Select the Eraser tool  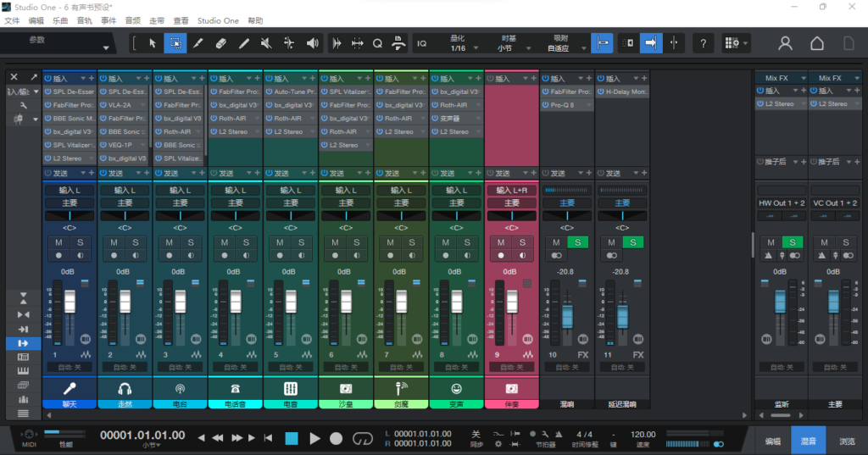pos(220,43)
